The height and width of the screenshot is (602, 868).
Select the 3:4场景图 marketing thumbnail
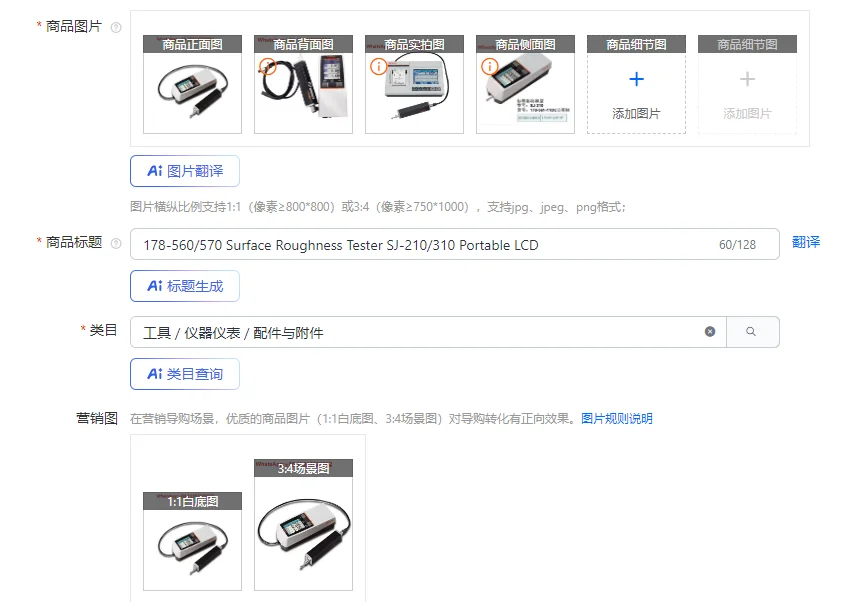tap(303, 524)
